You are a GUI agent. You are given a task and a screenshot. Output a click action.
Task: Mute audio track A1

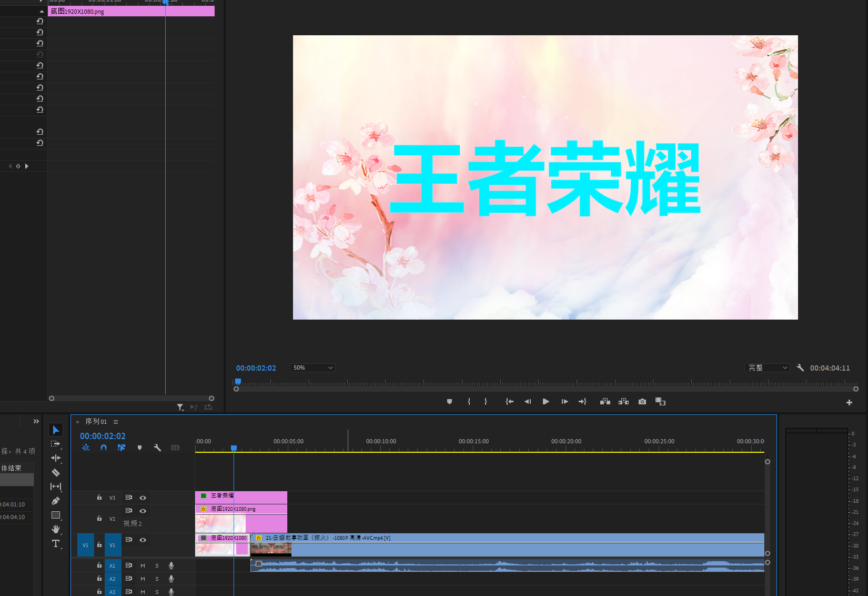[x=143, y=565]
